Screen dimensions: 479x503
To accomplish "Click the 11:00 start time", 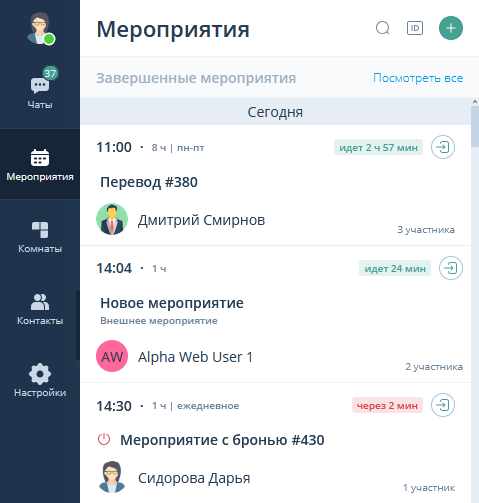I will 114,147.
